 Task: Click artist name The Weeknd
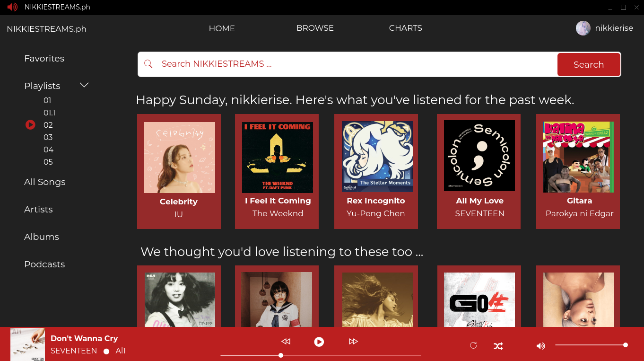click(x=278, y=213)
